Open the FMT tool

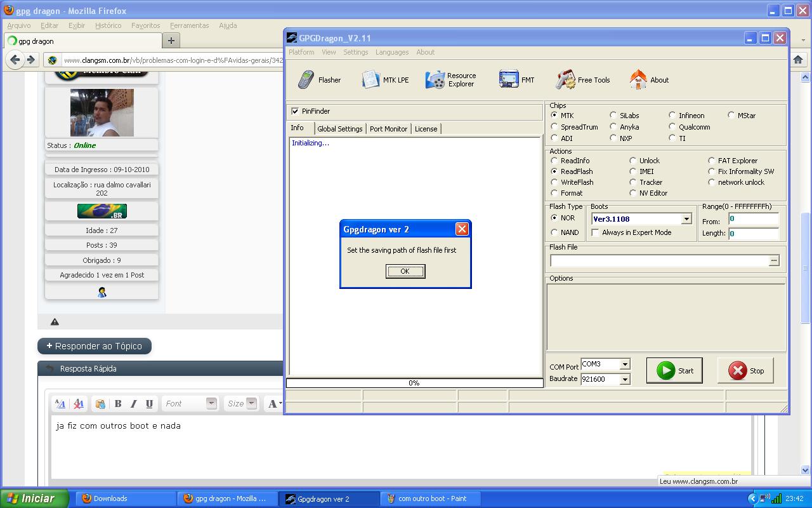coord(516,80)
